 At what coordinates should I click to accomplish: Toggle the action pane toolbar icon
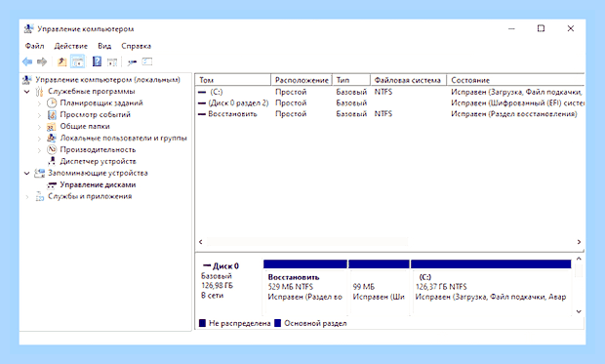click(x=112, y=61)
